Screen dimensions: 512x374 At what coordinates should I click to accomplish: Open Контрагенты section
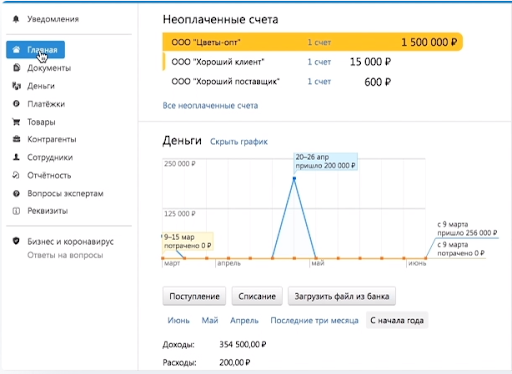52,139
